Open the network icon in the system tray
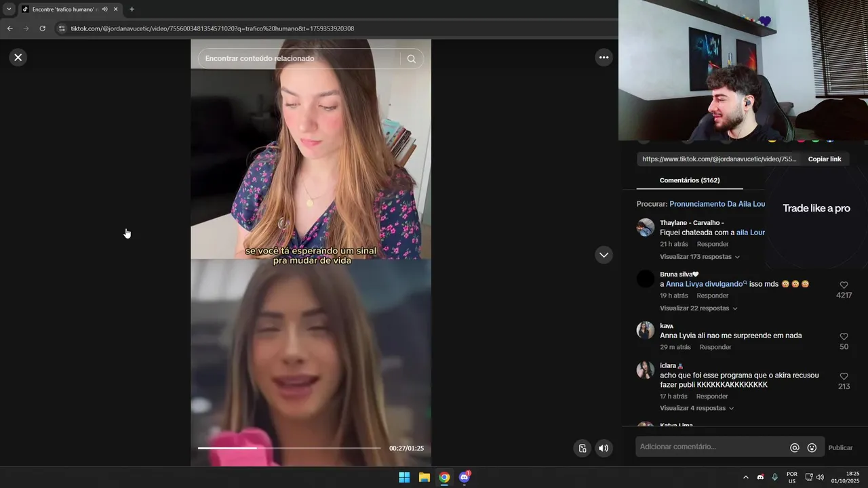Screen dimensions: 868x488 pos(809,477)
